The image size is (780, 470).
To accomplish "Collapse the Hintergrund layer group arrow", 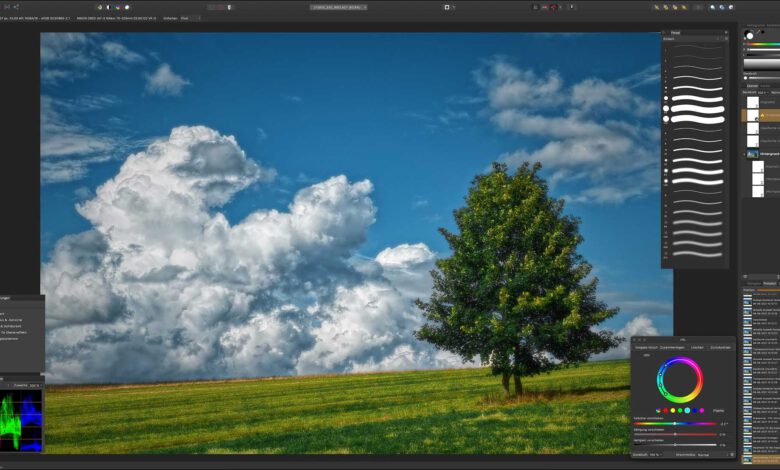I will click(x=744, y=154).
